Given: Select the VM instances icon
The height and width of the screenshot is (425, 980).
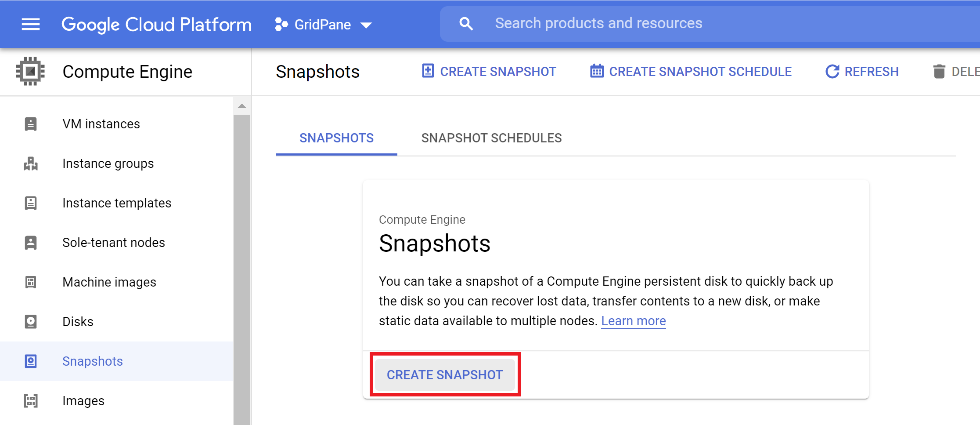Looking at the screenshot, I should (30, 124).
